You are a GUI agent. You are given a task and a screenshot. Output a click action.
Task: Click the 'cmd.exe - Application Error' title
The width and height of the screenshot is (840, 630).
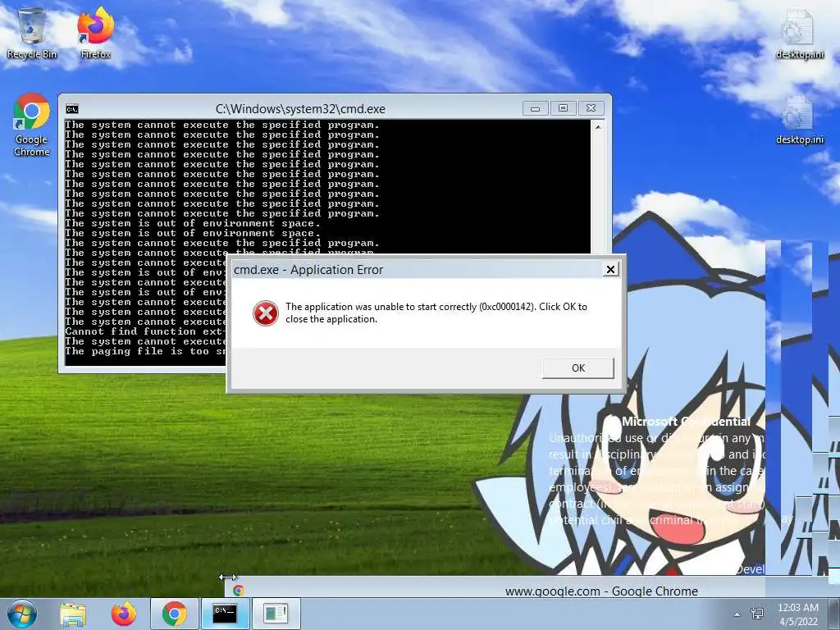308,269
